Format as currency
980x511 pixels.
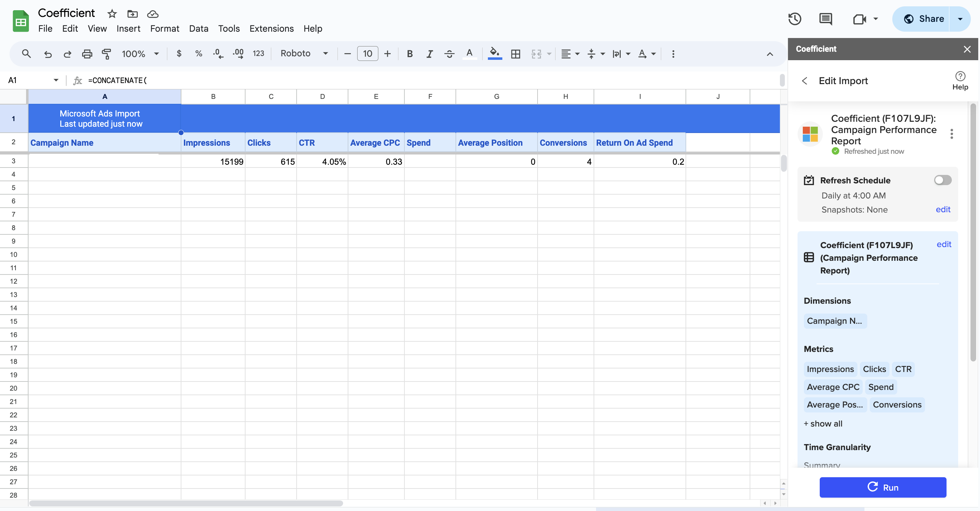tap(179, 53)
